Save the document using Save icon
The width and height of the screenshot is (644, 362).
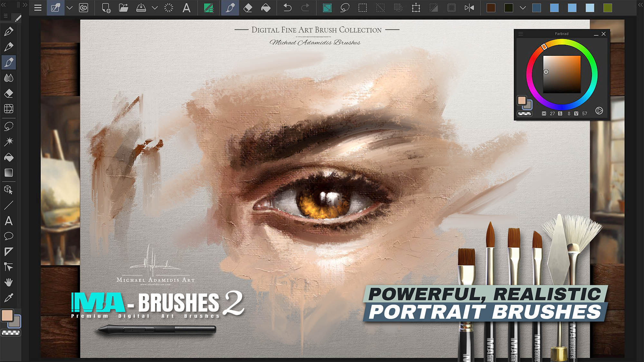coord(141,8)
